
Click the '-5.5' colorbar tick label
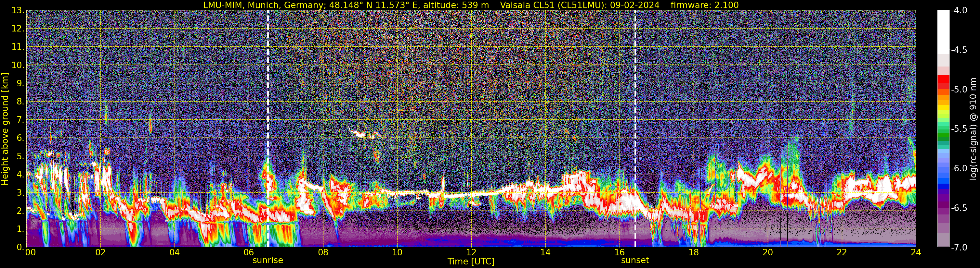(x=959, y=129)
